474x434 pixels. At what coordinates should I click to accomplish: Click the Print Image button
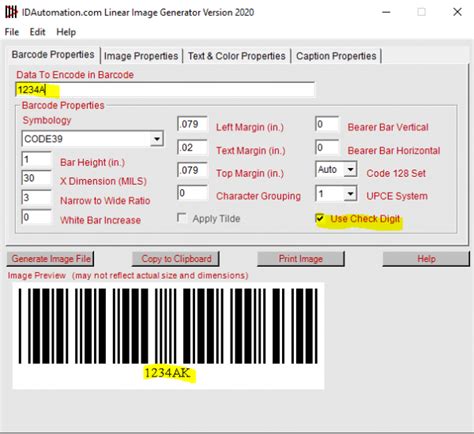pyautogui.click(x=301, y=259)
